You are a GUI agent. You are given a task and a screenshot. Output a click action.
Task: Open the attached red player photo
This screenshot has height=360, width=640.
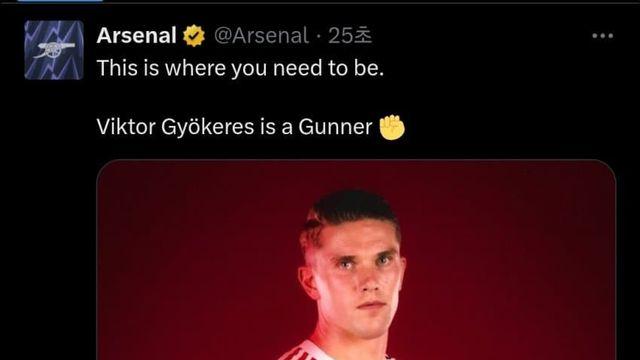pos(356,260)
